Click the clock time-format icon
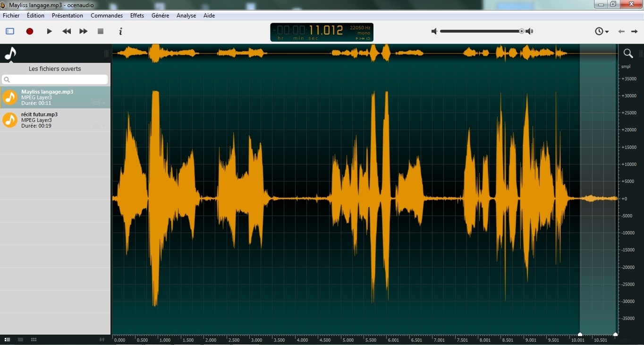 (598, 31)
